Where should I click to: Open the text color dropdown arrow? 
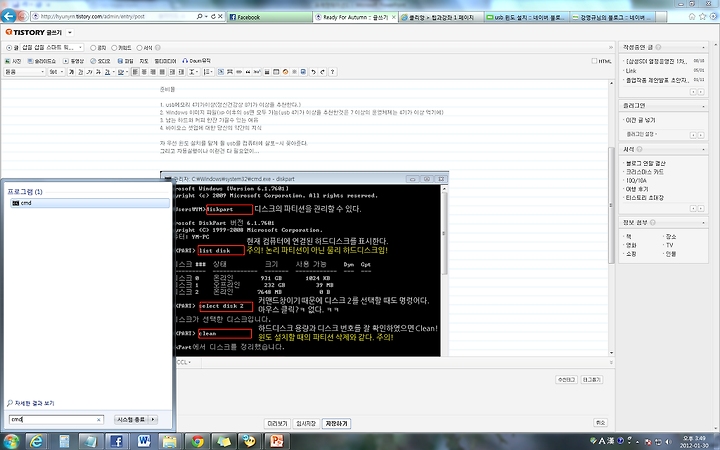(x=113, y=72)
